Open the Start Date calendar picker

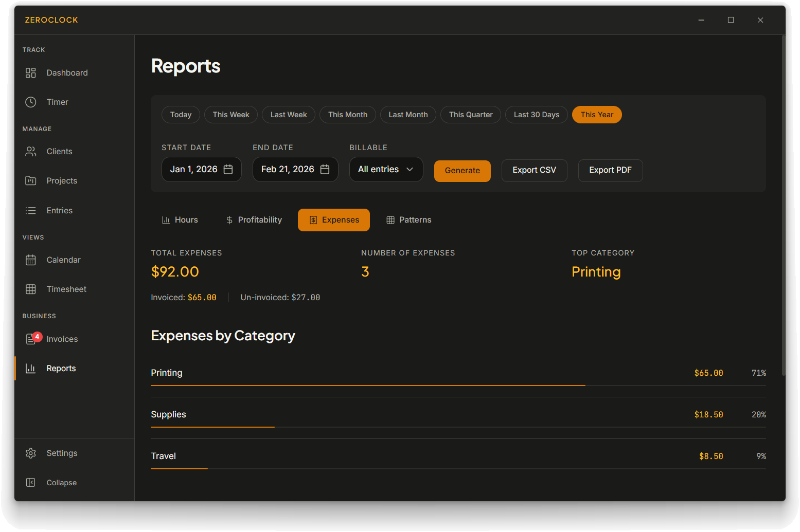point(228,170)
